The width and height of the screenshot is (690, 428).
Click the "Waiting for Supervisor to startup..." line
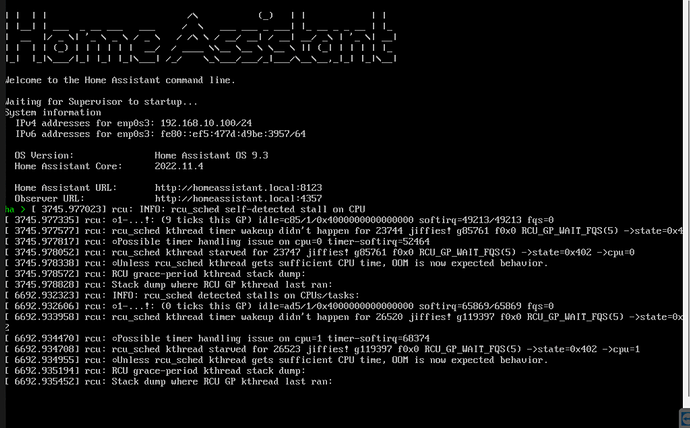(101, 102)
